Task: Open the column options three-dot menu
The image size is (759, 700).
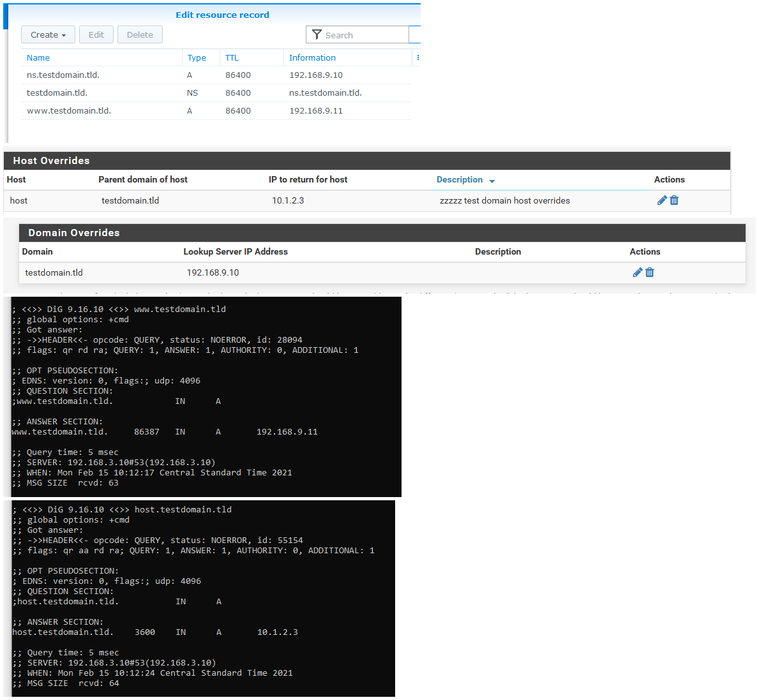Action: click(x=417, y=57)
